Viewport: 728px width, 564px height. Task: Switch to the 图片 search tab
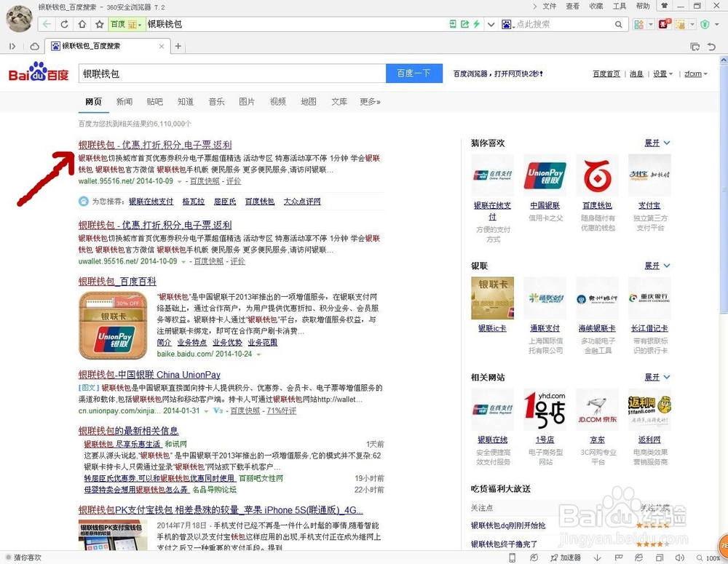(247, 102)
